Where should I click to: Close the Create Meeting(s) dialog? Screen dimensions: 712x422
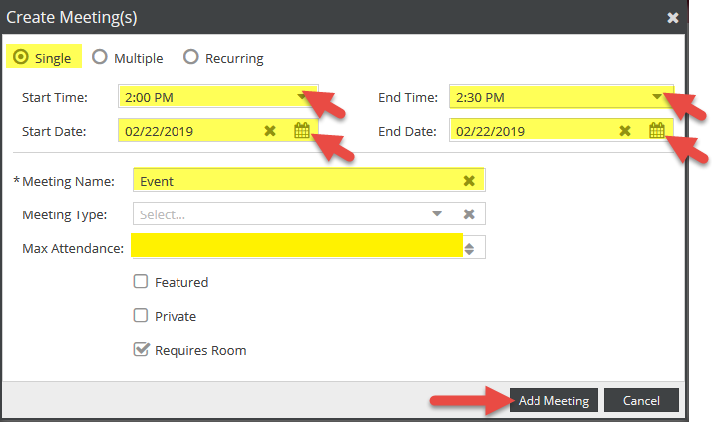tap(672, 18)
